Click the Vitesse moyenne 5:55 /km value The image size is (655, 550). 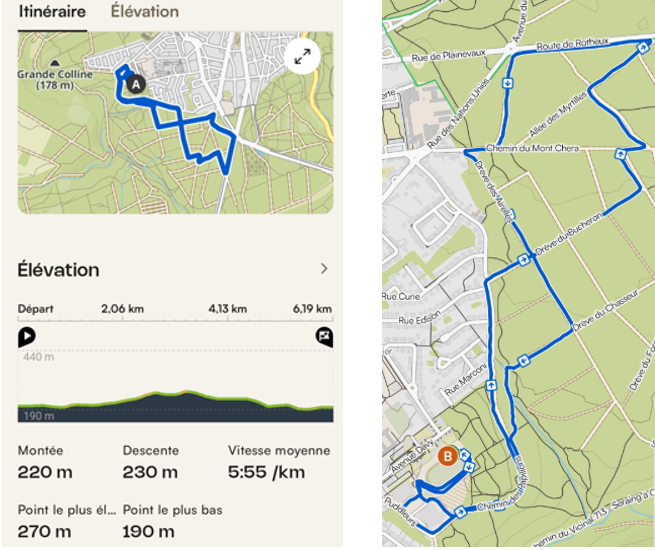(x=265, y=472)
